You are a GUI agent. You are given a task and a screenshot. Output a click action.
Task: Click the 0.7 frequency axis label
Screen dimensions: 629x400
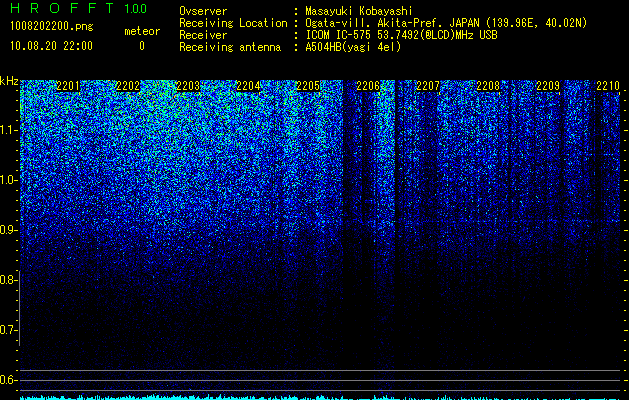pos(8,330)
